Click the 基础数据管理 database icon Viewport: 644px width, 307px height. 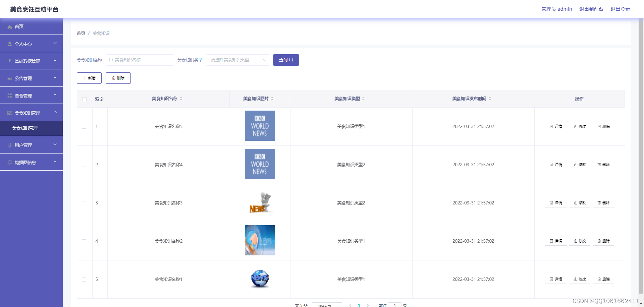tap(9, 61)
